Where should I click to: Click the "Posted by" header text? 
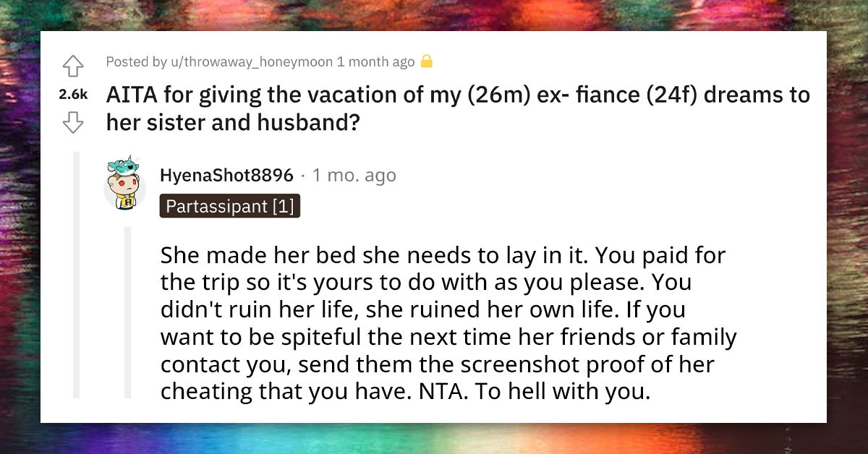[x=139, y=62]
